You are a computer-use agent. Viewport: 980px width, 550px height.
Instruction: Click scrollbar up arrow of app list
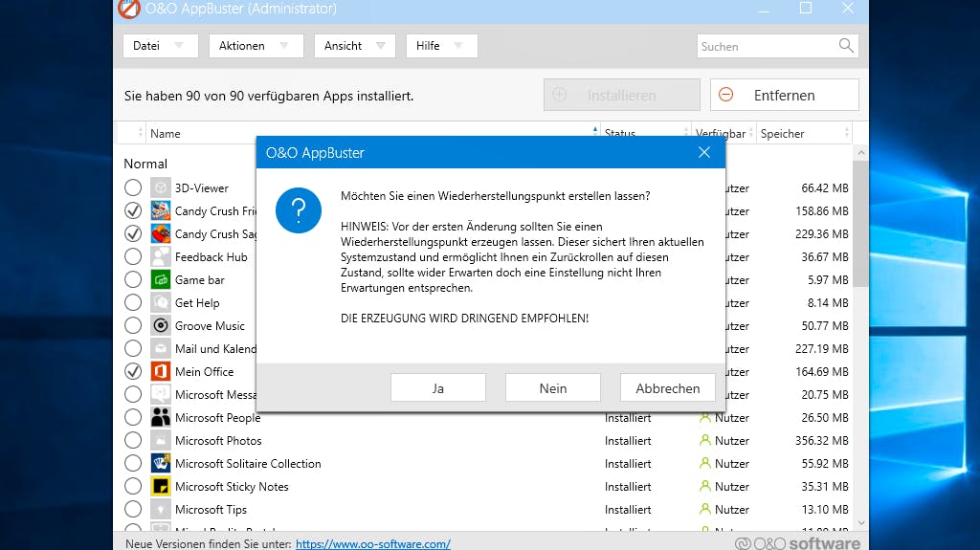[861, 152]
